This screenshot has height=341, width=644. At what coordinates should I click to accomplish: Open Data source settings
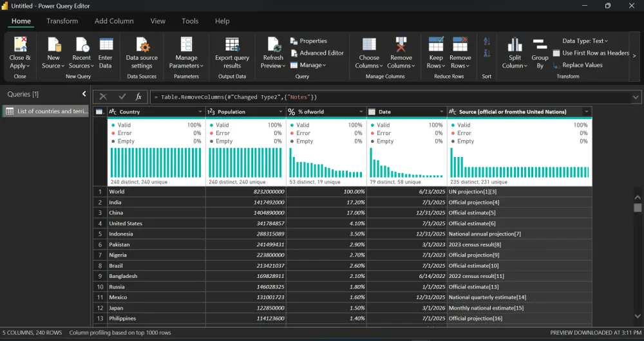click(x=142, y=53)
